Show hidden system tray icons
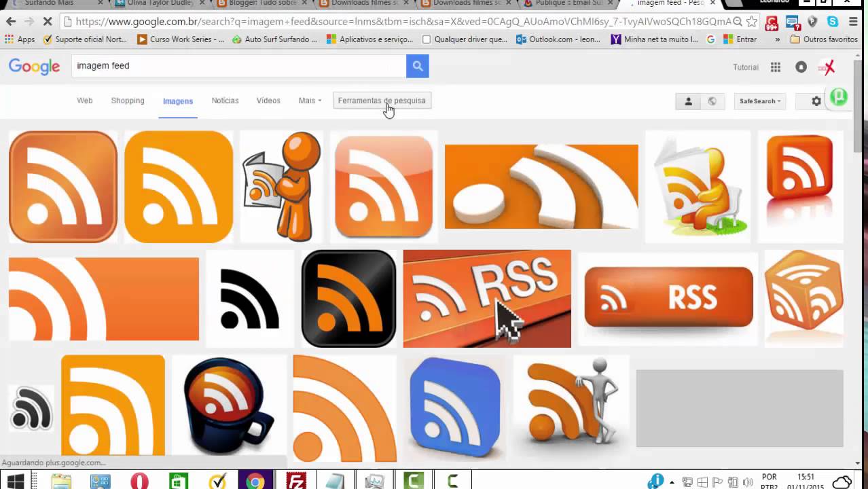 [x=672, y=482]
